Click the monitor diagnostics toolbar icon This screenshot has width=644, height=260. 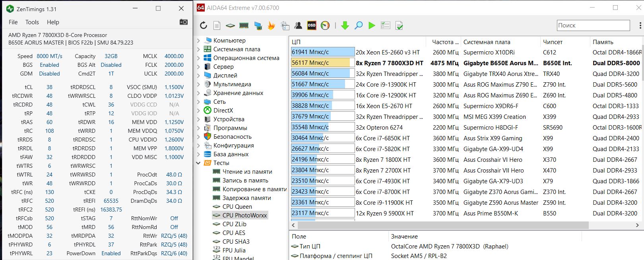[258, 26]
